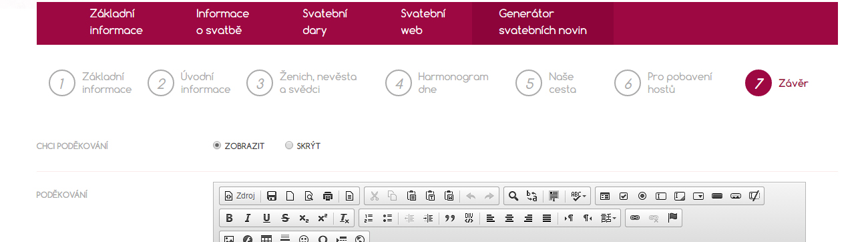Insert a text field form element
The width and height of the screenshot is (868, 242).
(661, 196)
